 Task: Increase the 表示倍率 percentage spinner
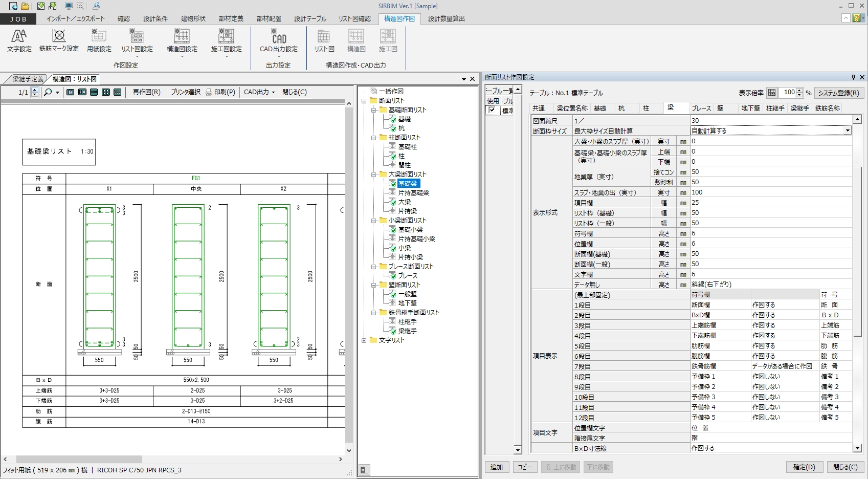tap(800, 90)
